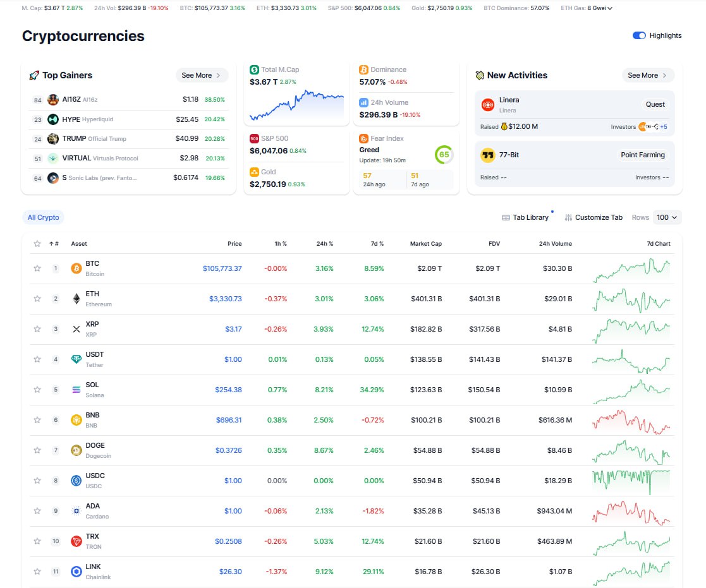Click the Linera investors +5 avatars
Viewport: 706px width, 588px height.
(x=653, y=127)
